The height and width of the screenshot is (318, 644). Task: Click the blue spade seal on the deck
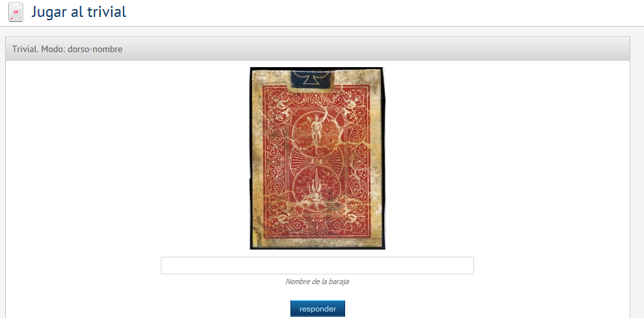(311, 79)
